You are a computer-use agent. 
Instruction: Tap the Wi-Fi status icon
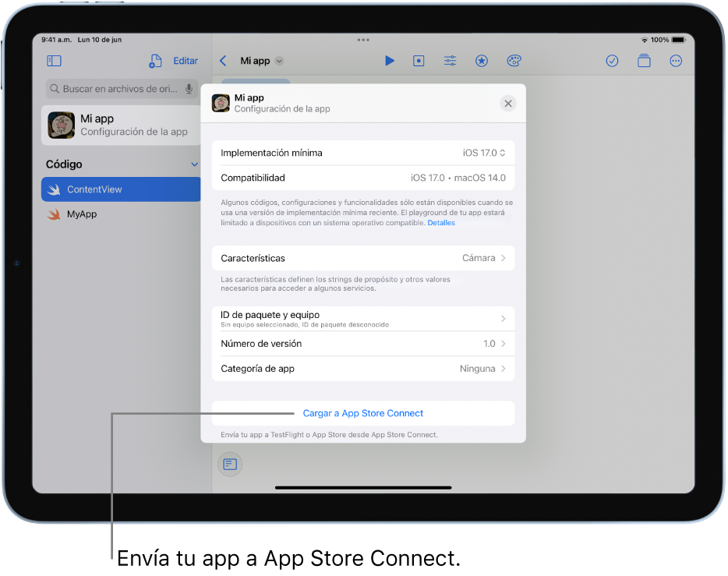click(645, 40)
